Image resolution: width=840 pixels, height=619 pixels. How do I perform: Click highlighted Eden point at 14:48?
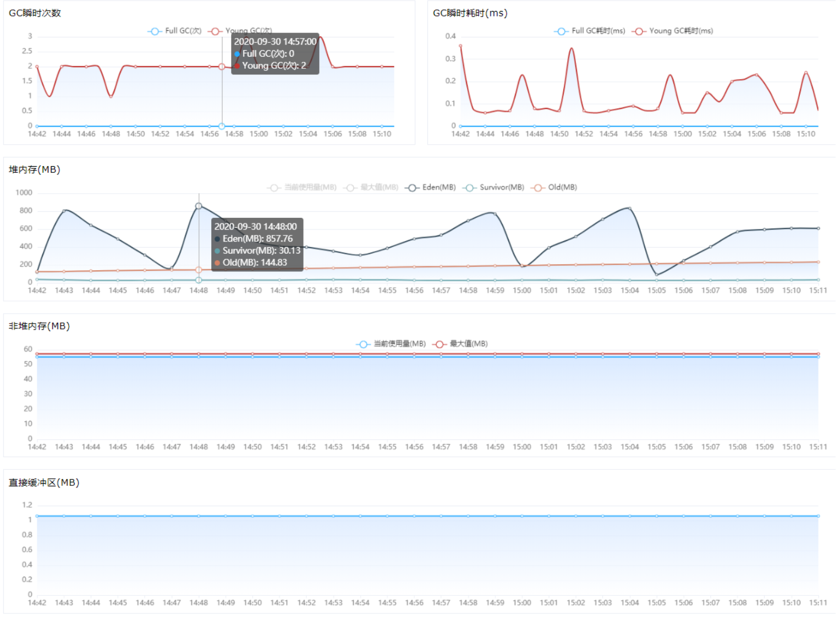[x=199, y=206]
